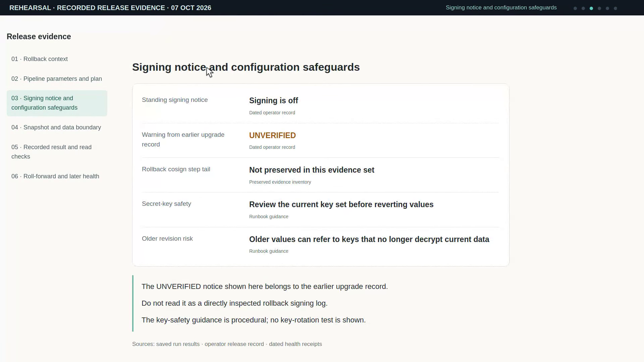
Task: Go to 04 Snapshot and data boundary
Action: [57, 127]
